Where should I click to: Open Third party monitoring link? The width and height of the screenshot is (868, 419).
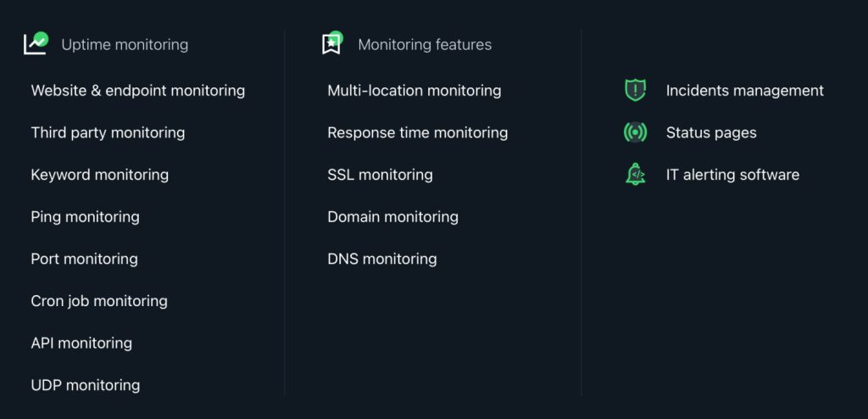(108, 132)
